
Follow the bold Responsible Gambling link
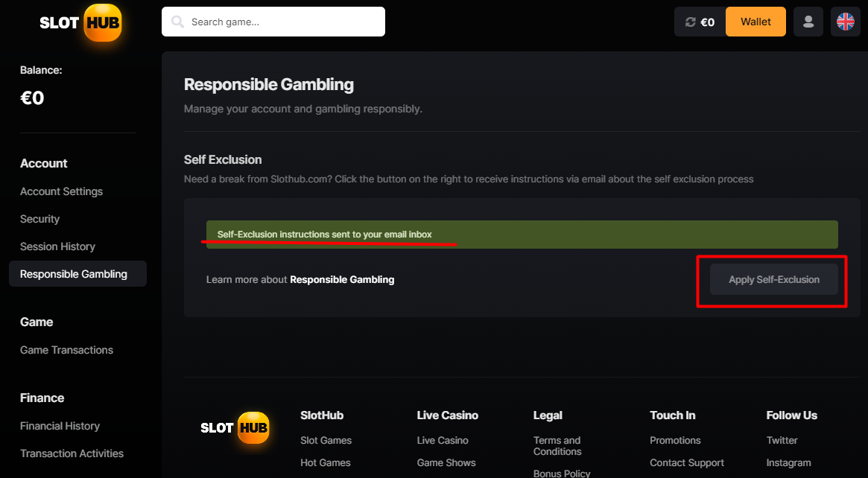342,280
